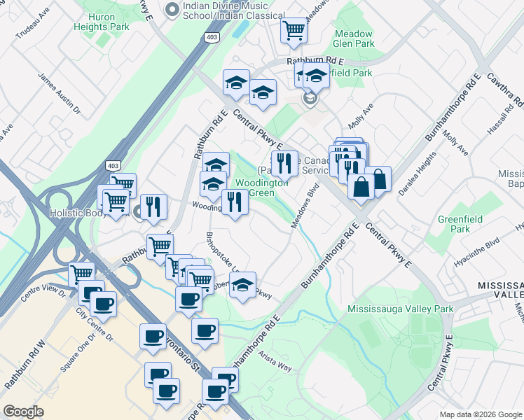Click the Map data ©2026 Google attribution
This screenshot has height=420, width=524.
tap(481, 414)
